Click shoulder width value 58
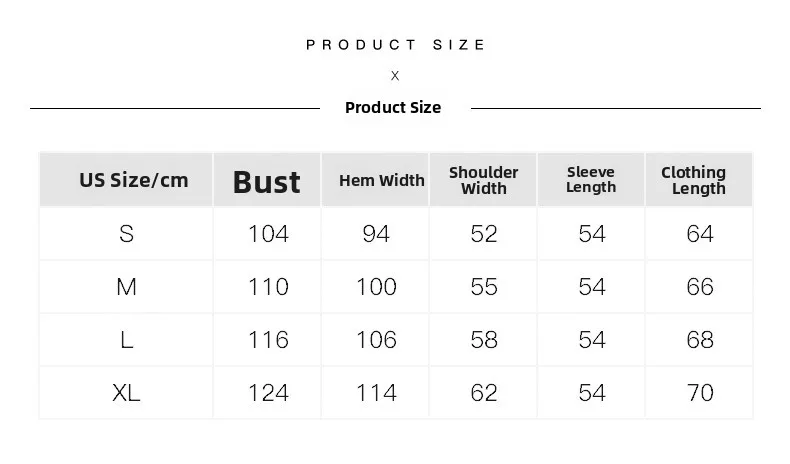This screenshot has height=464, width=790. [484, 340]
